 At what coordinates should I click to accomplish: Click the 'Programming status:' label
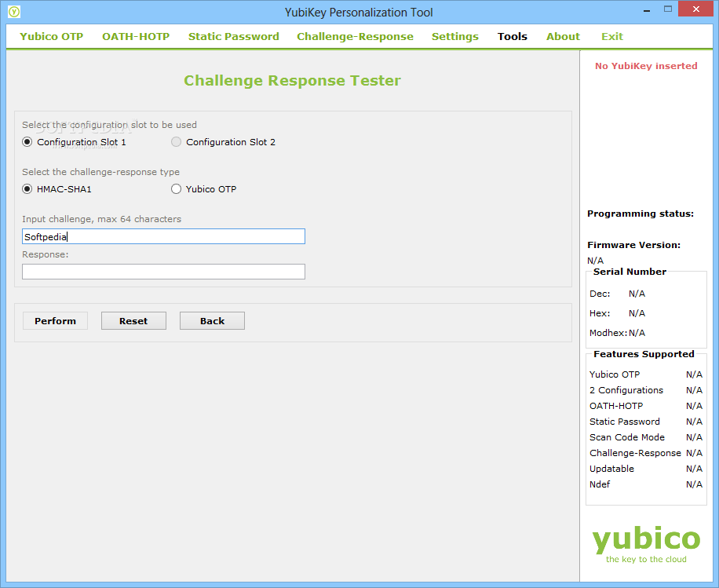tap(641, 214)
